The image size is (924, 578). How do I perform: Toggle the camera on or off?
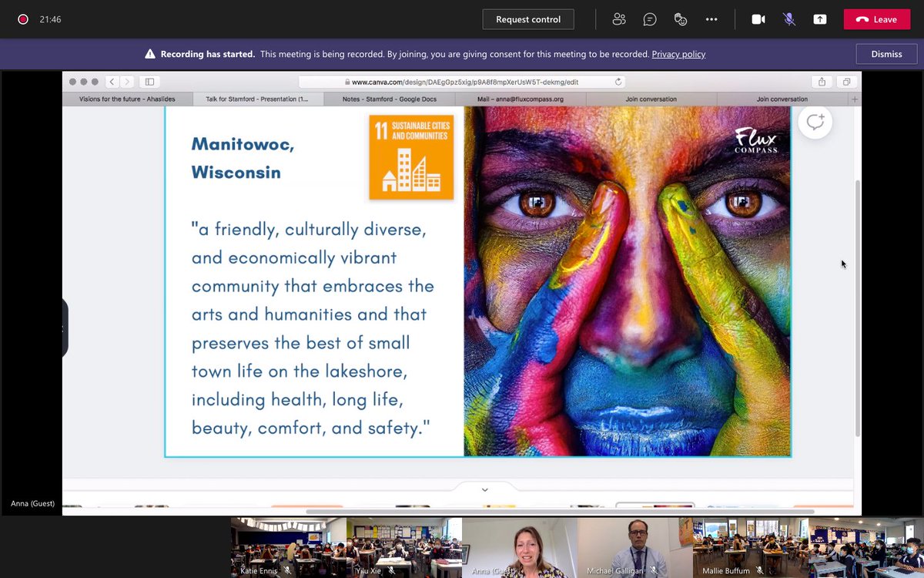758,19
